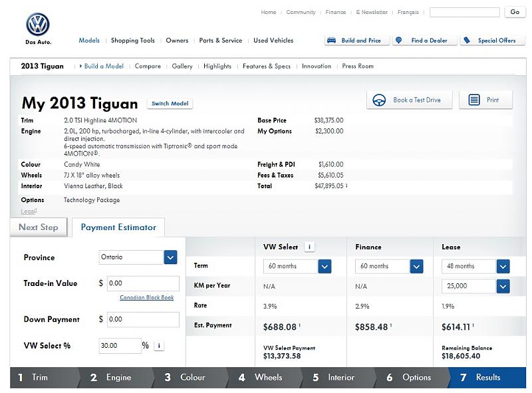This screenshot has width=532, height=393.
Task: Open the Lease term dropdown, 48 months
Action: click(x=475, y=267)
